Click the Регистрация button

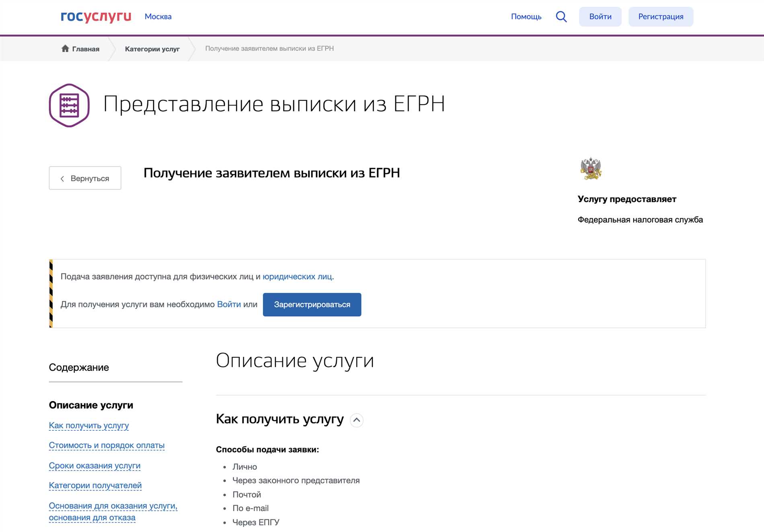(x=661, y=16)
